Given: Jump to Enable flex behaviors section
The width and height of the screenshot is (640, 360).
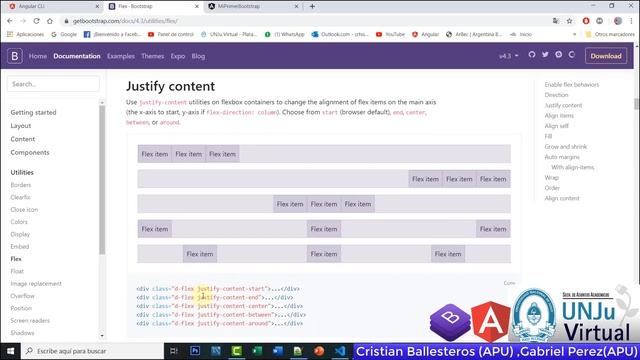Looking at the screenshot, I should click(x=571, y=84).
